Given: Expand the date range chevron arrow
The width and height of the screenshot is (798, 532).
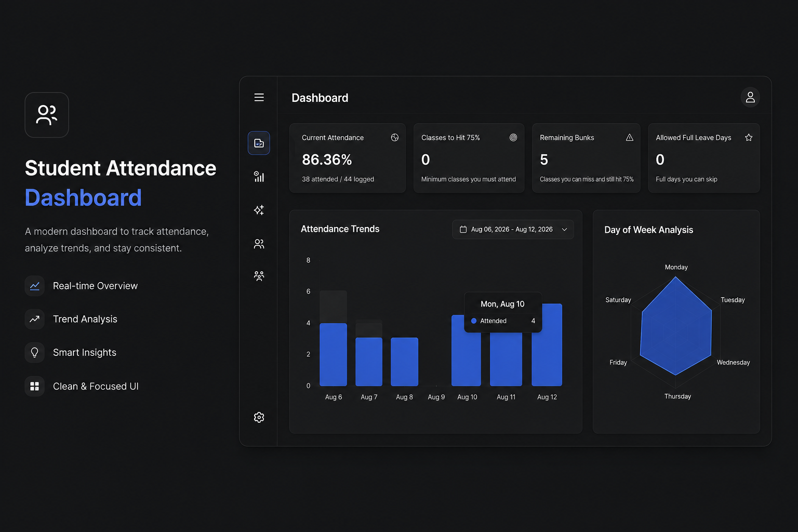Looking at the screenshot, I should pos(565,230).
